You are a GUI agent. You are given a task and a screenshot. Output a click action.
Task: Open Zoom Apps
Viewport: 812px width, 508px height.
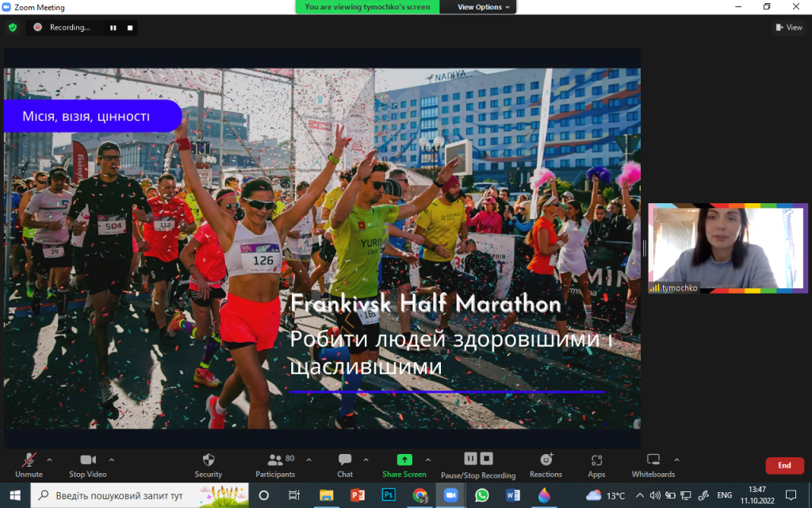[596, 460]
